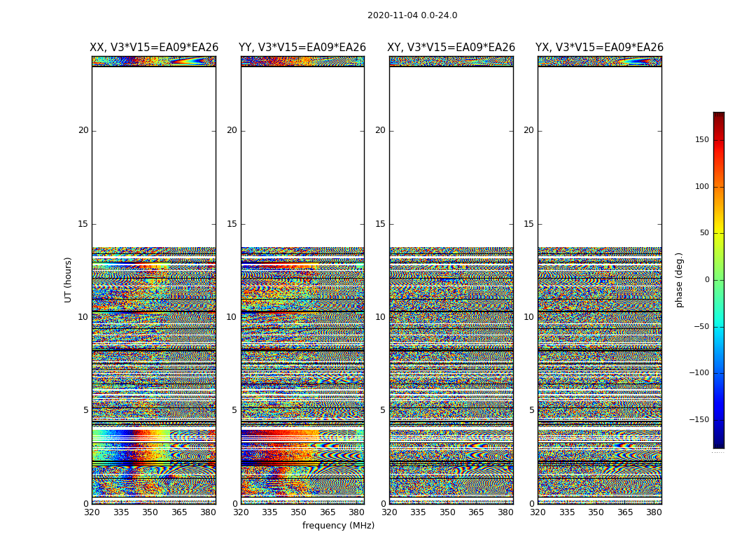Click the 0 hour tick of XX panel
This screenshot has width=735, height=560.
click(86, 504)
